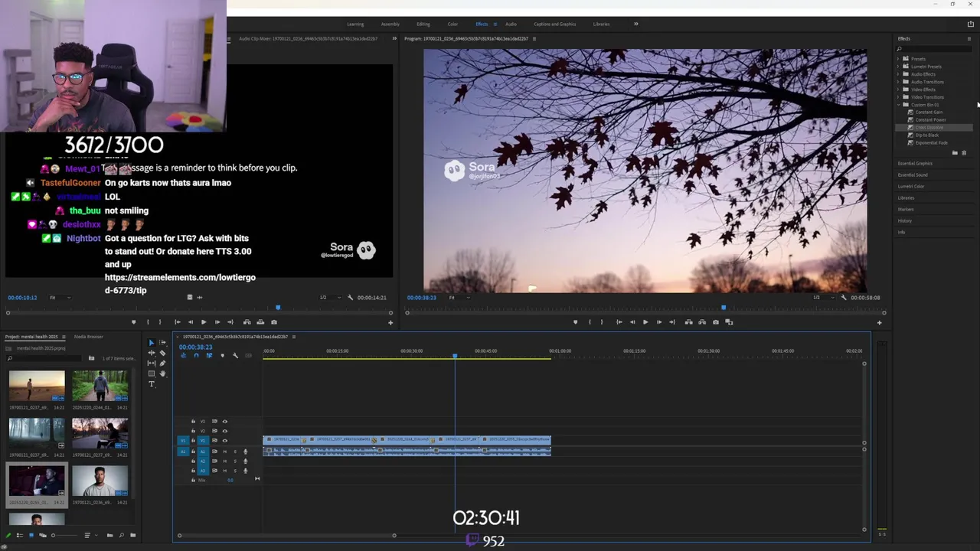Toggle the V2 track output eye

(225, 431)
